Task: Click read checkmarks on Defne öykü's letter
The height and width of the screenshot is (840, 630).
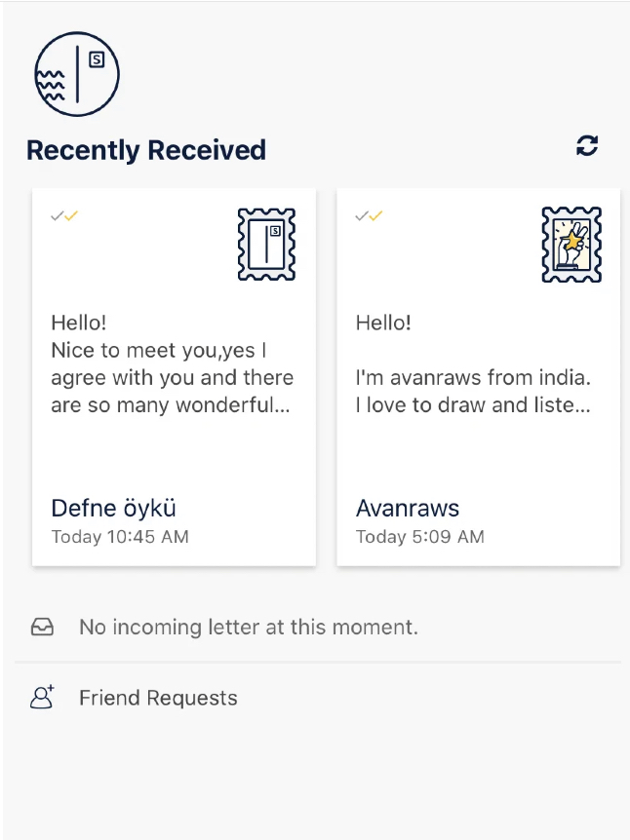Action: click(x=64, y=215)
